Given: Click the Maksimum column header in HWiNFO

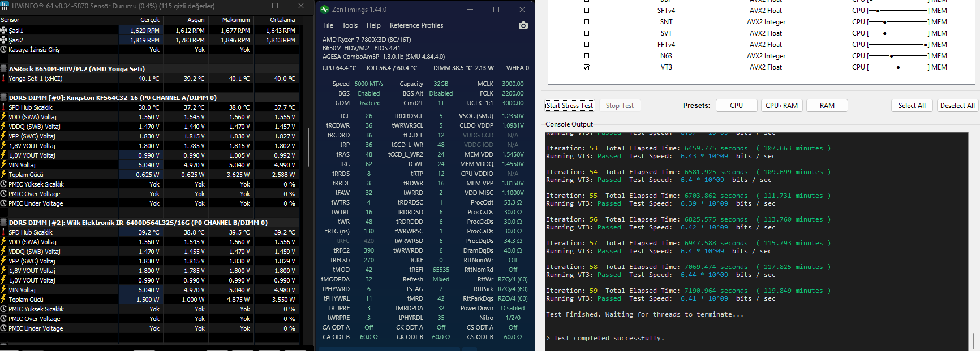Looking at the screenshot, I should point(231,20).
